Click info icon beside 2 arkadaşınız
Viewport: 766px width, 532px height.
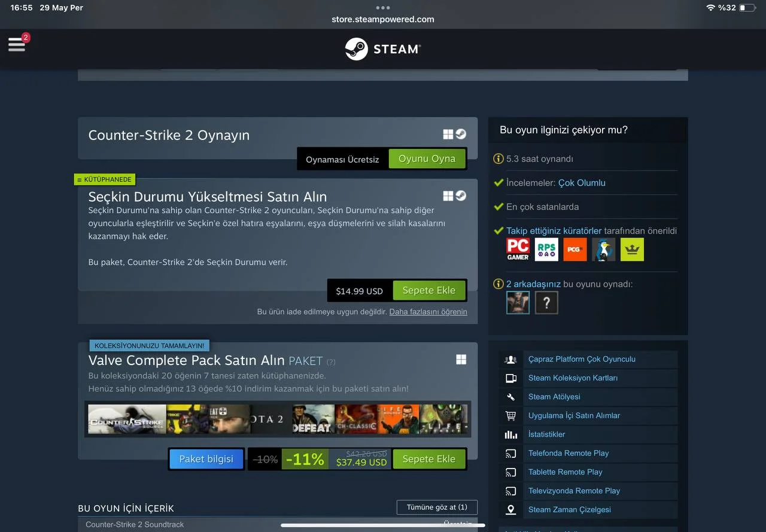pyautogui.click(x=498, y=284)
